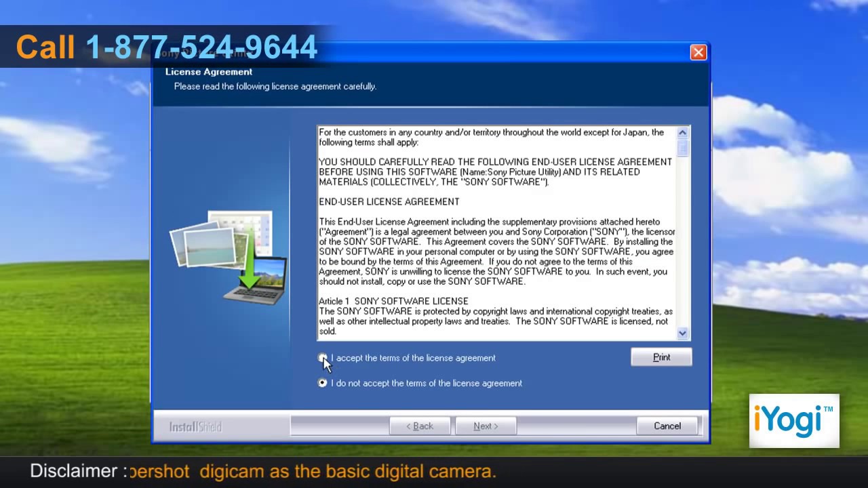Screen dimensions: 868x488
Task: Select I do not accept the terms radio
Action: [x=323, y=383]
